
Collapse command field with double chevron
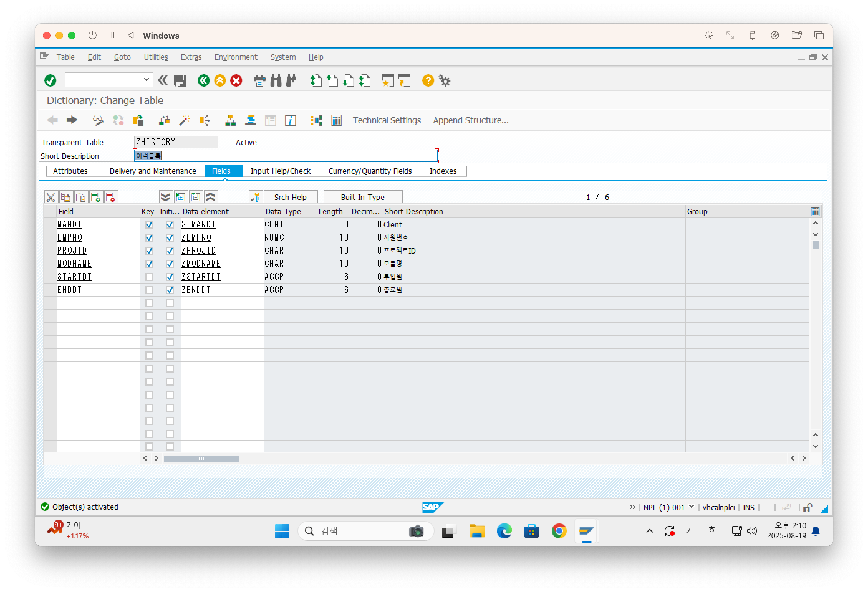163,80
